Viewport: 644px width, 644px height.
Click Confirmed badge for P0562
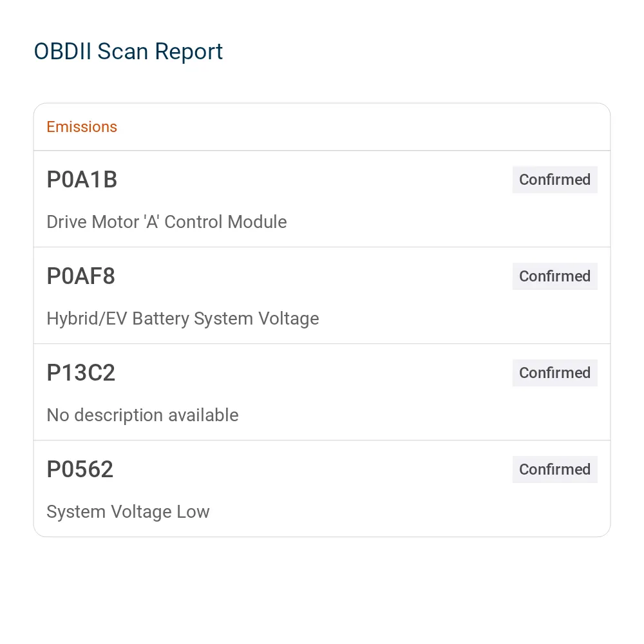point(554,469)
